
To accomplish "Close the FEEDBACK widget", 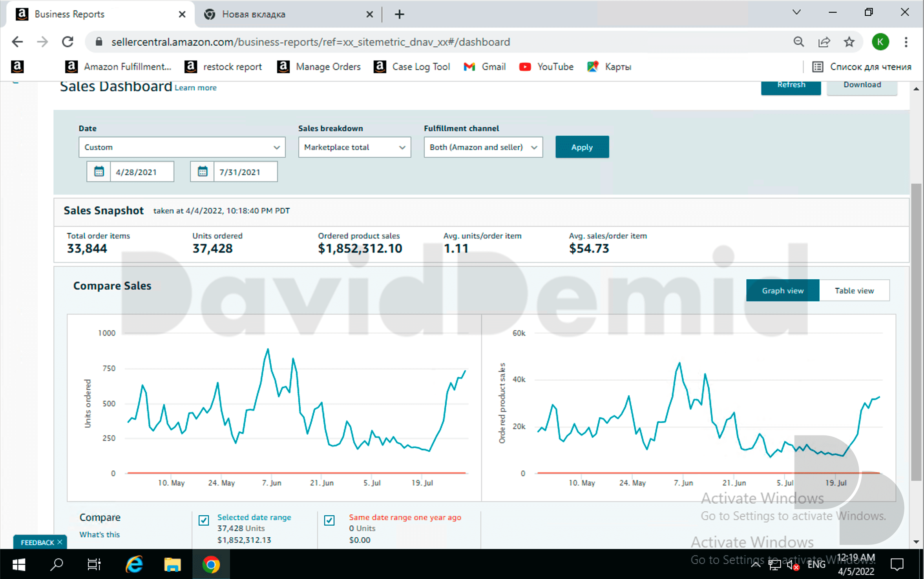I will coord(60,542).
